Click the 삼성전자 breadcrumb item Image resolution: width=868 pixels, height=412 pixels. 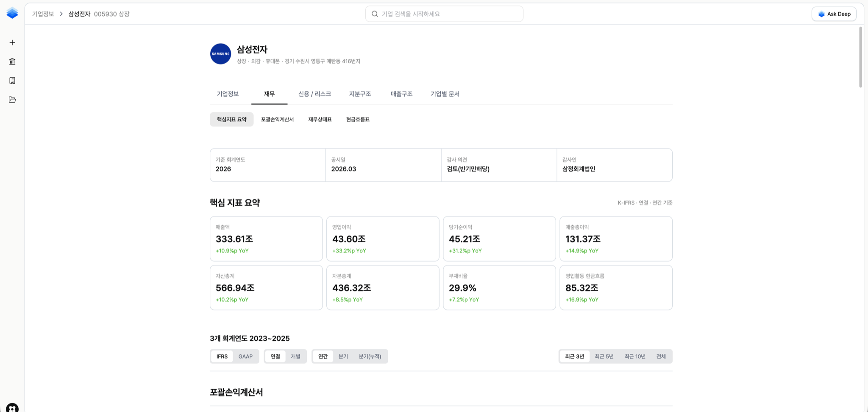(79, 14)
